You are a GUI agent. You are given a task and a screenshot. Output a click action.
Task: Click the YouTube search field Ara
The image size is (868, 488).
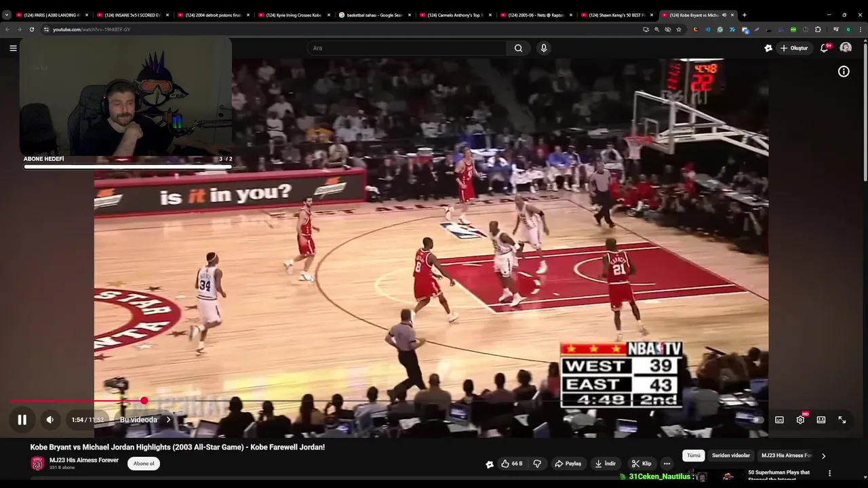pyautogui.click(x=407, y=48)
